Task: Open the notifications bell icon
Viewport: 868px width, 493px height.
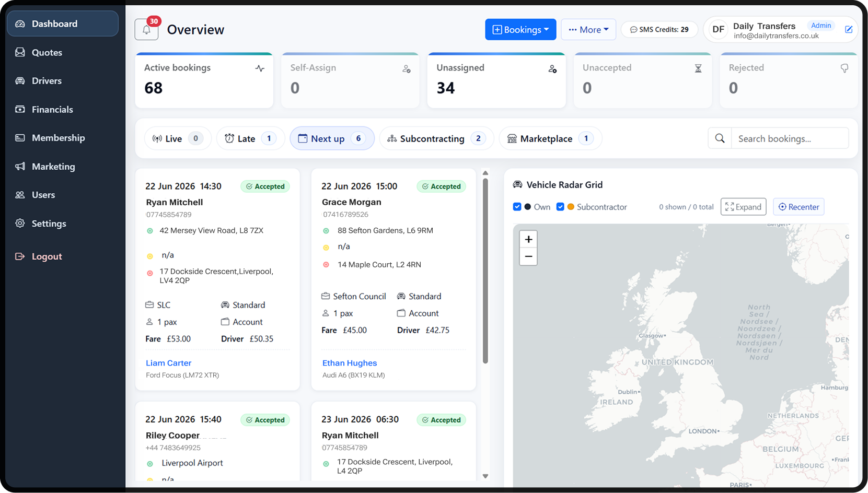Action: [x=147, y=30]
